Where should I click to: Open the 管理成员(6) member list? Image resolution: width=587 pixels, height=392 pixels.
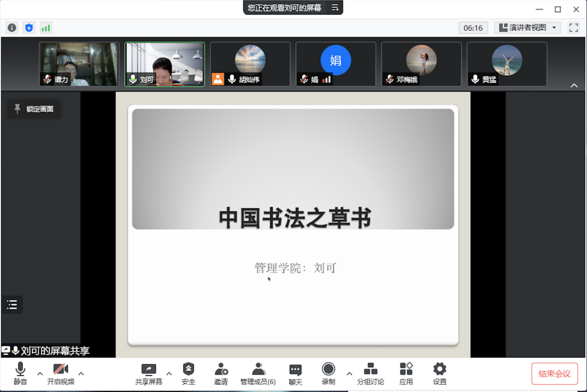pos(258,374)
